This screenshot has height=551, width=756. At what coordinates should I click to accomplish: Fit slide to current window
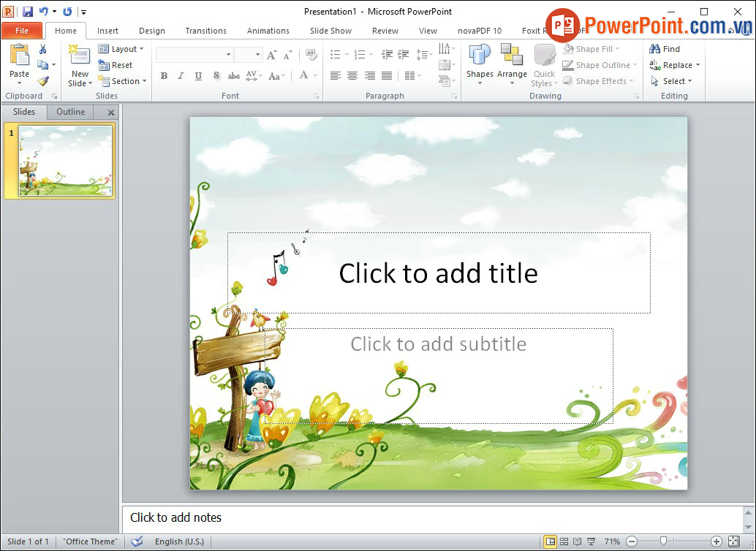click(734, 541)
